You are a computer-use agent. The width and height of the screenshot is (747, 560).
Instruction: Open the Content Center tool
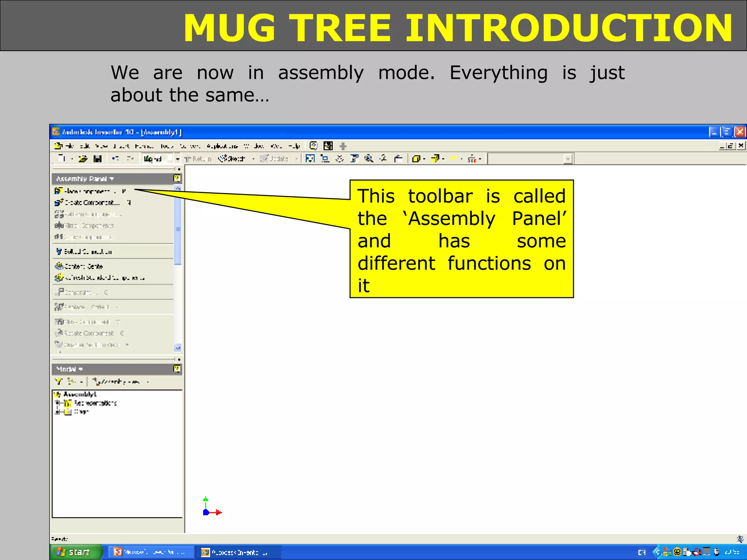pyautogui.click(x=83, y=267)
